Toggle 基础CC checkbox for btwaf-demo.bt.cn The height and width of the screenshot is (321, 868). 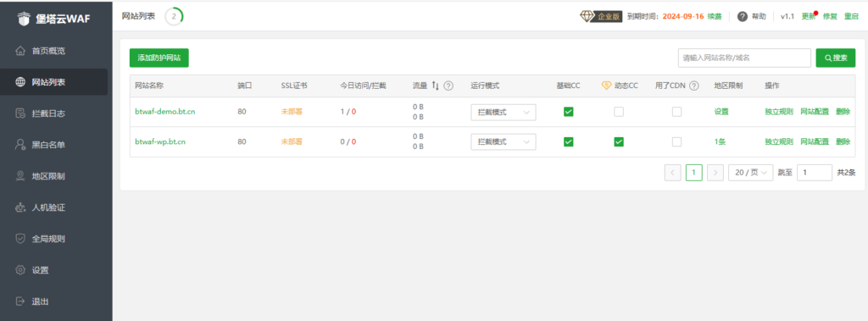pos(569,112)
